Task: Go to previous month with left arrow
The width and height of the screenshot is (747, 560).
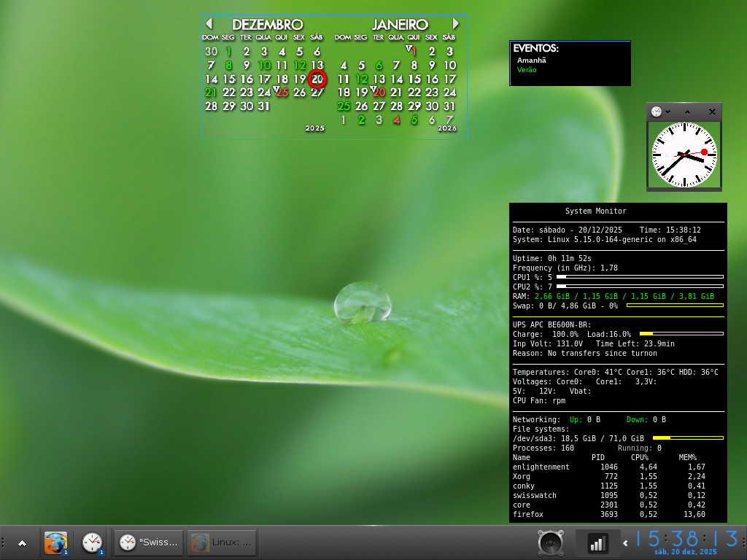Action: pyautogui.click(x=209, y=24)
